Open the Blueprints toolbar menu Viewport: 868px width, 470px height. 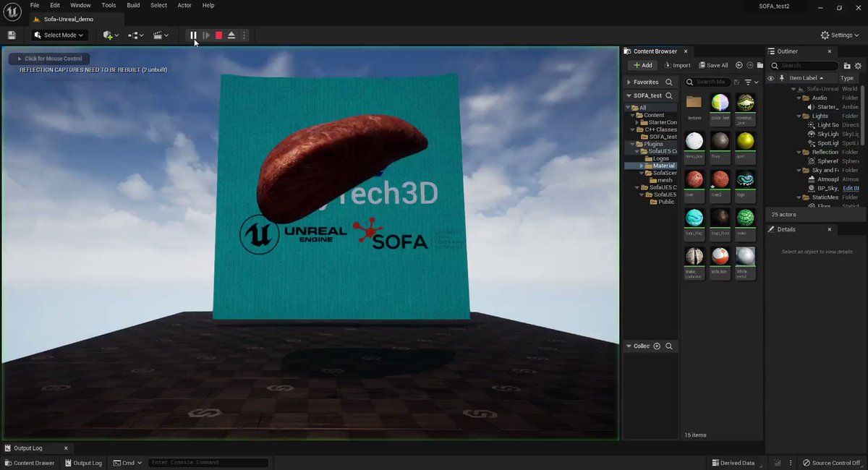coord(136,35)
